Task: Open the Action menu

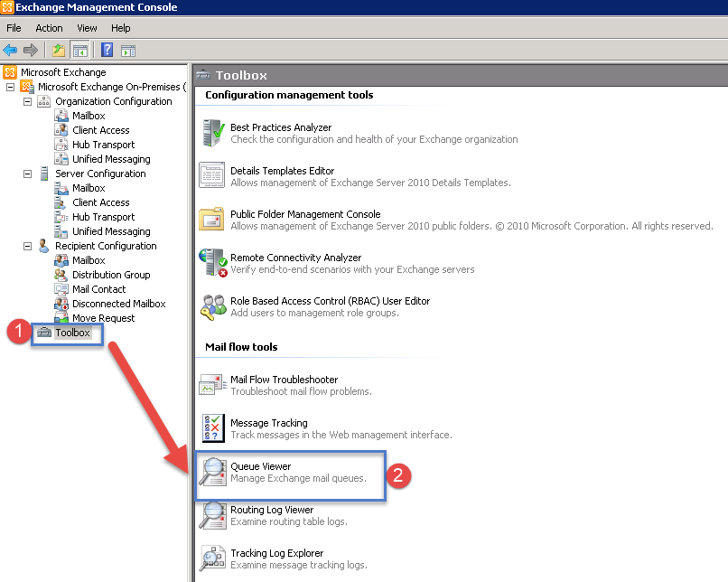Action: click(49, 28)
